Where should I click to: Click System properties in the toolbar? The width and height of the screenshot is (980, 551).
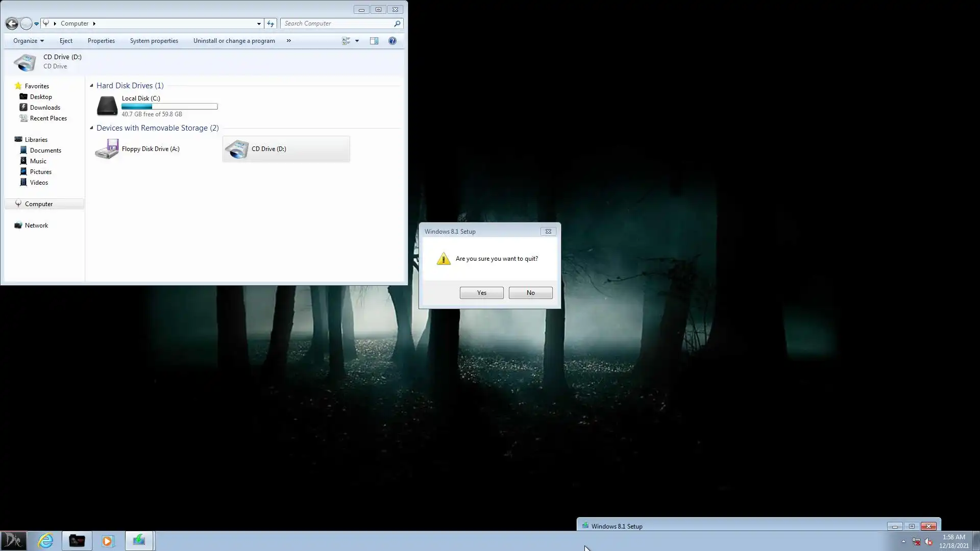(x=154, y=41)
